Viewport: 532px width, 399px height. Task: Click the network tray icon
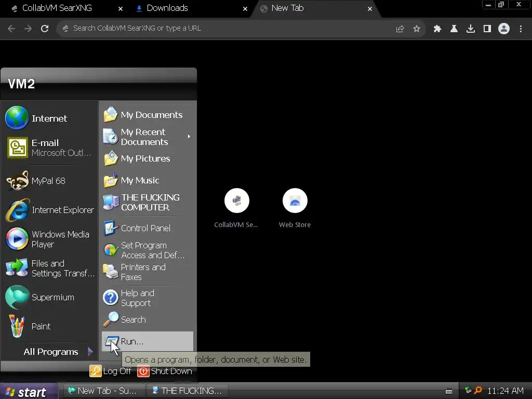tap(468, 390)
